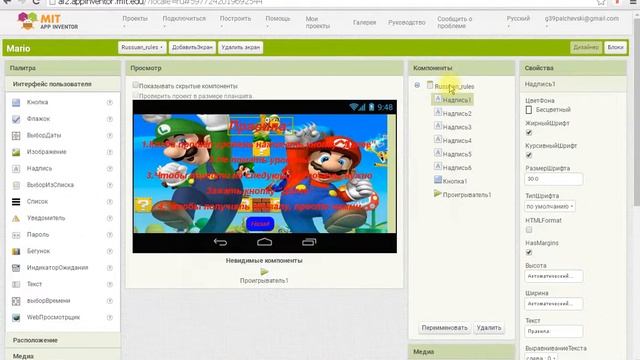Click the phone preview home icon

pos(264,242)
